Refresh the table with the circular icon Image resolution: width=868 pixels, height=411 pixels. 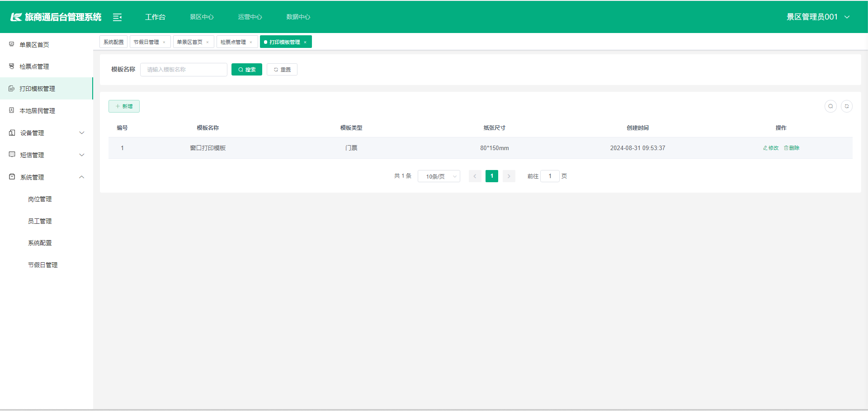click(847, 106)
